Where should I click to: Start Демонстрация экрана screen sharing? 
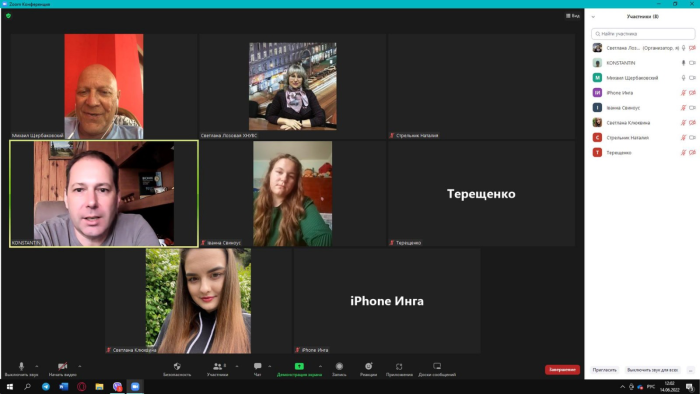pyautogui.click(x=299, y=369)
